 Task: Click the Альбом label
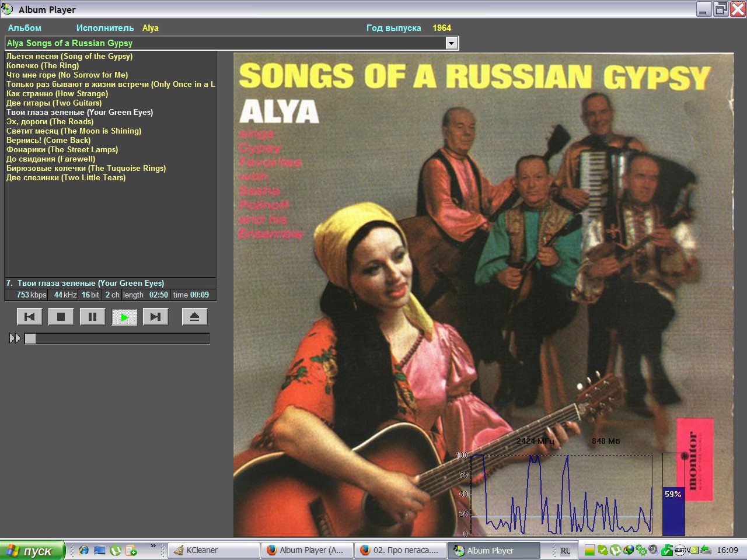click(x=25, y=28)
